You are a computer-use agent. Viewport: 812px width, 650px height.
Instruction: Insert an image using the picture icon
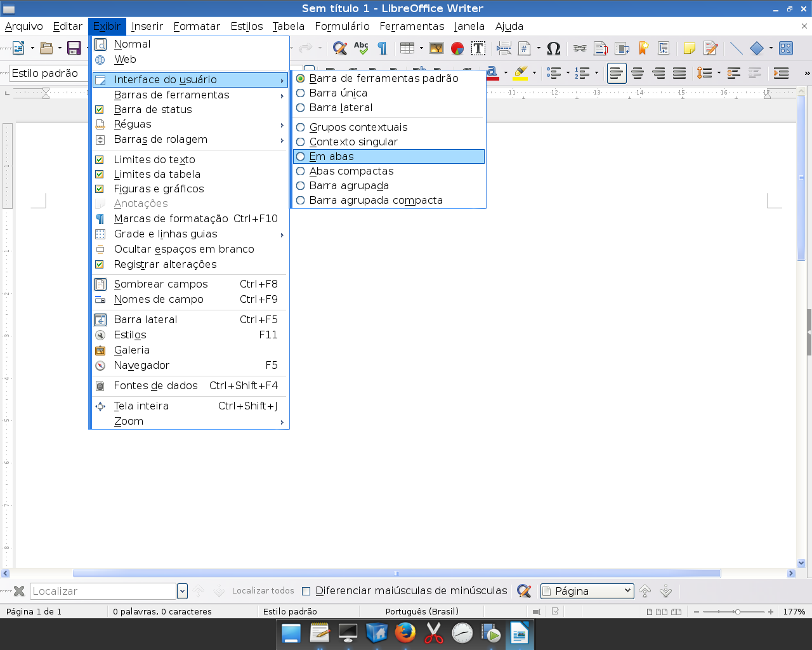click(x=436, y=48)
